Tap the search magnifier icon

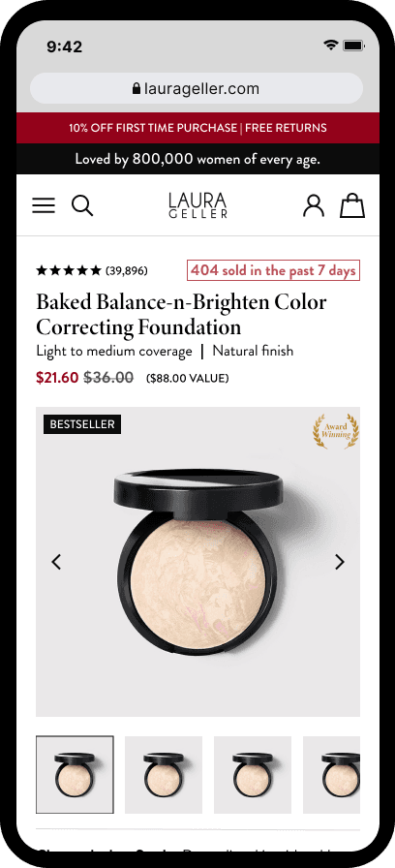82,205
